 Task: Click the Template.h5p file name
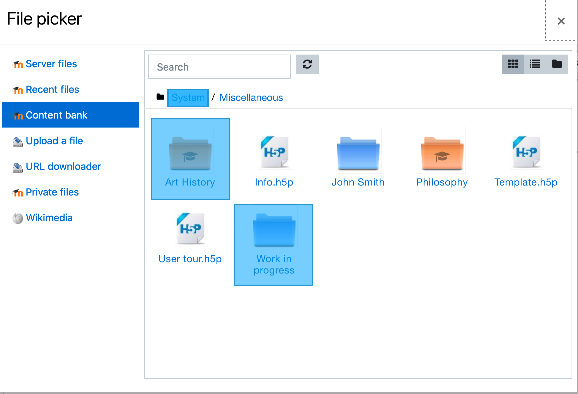coord(526,182)
